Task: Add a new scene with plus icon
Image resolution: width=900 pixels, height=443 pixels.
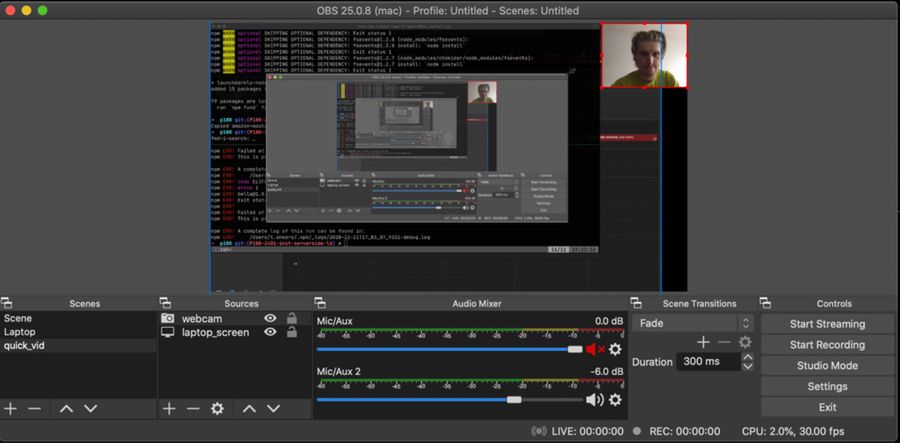Action: [10, 409]
